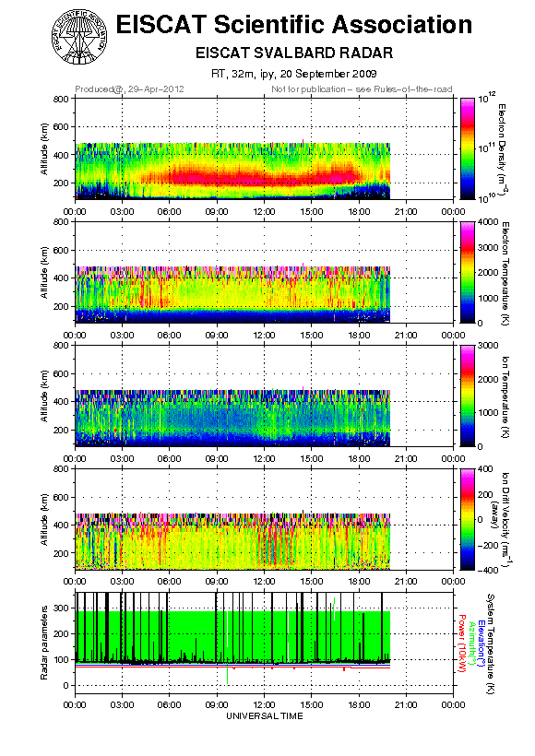Click the 'Not for publication' rules notice

click(x=362, y=89)
